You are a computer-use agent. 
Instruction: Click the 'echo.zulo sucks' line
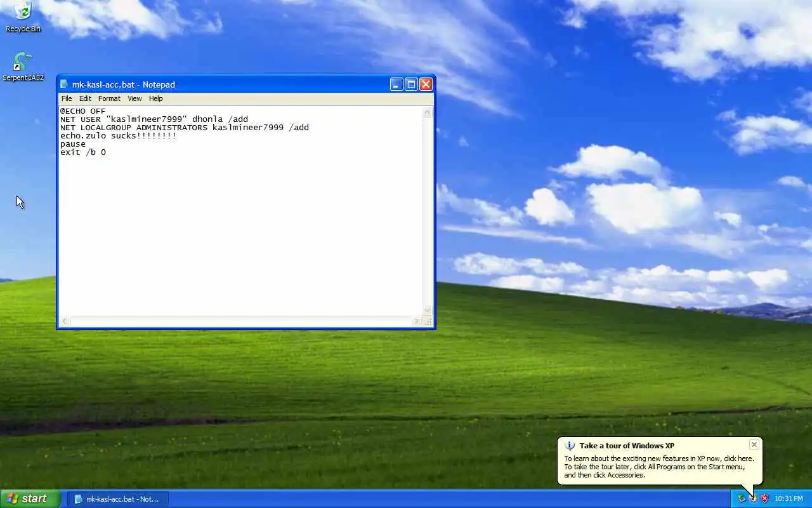point(118,136)
